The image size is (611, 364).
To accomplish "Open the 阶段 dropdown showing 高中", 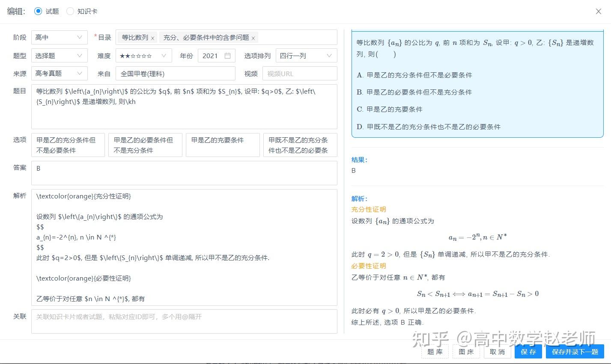I will click(59, 37).
